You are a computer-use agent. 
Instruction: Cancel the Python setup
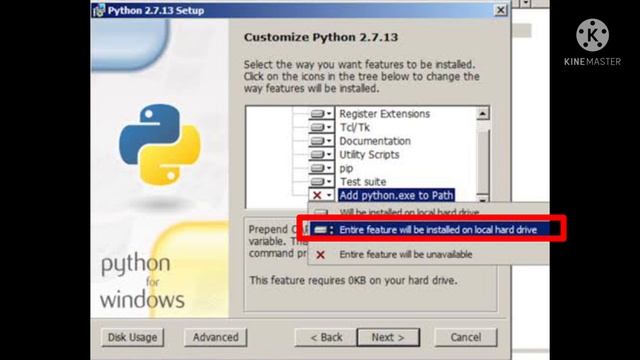tap(466, 338)
